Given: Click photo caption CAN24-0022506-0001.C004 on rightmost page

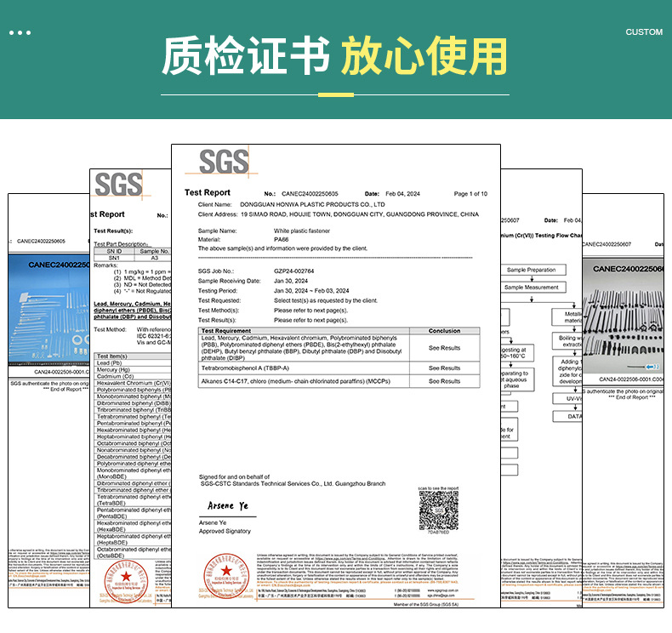Looking at the screenshot, I should 631,379.
